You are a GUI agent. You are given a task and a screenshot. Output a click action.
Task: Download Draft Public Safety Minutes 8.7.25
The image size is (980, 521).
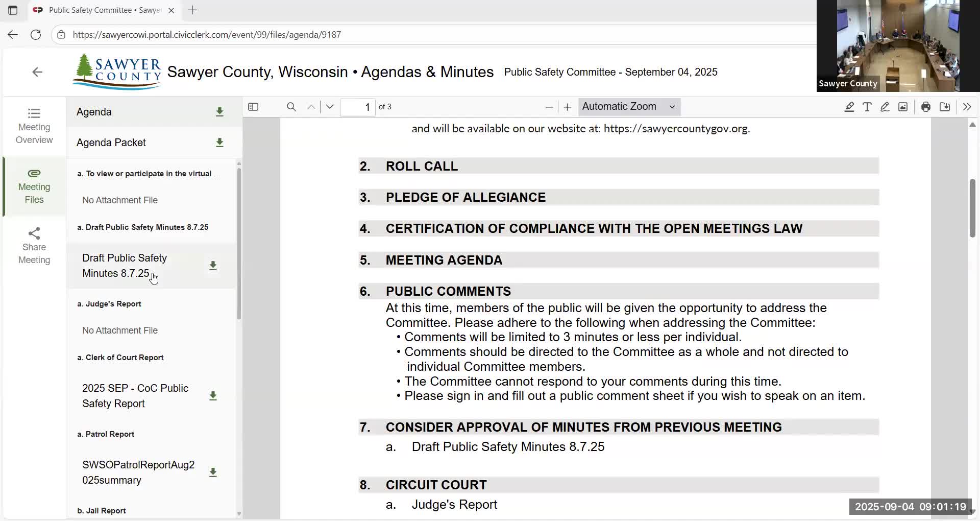click(x=213, y=266)
